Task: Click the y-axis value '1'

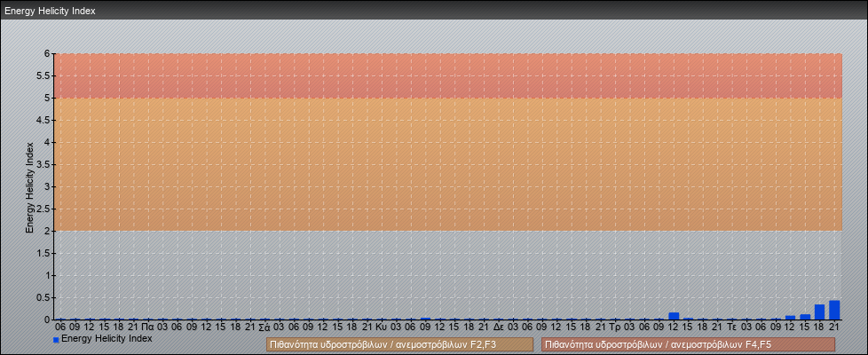Action: (x=47, y=275)
